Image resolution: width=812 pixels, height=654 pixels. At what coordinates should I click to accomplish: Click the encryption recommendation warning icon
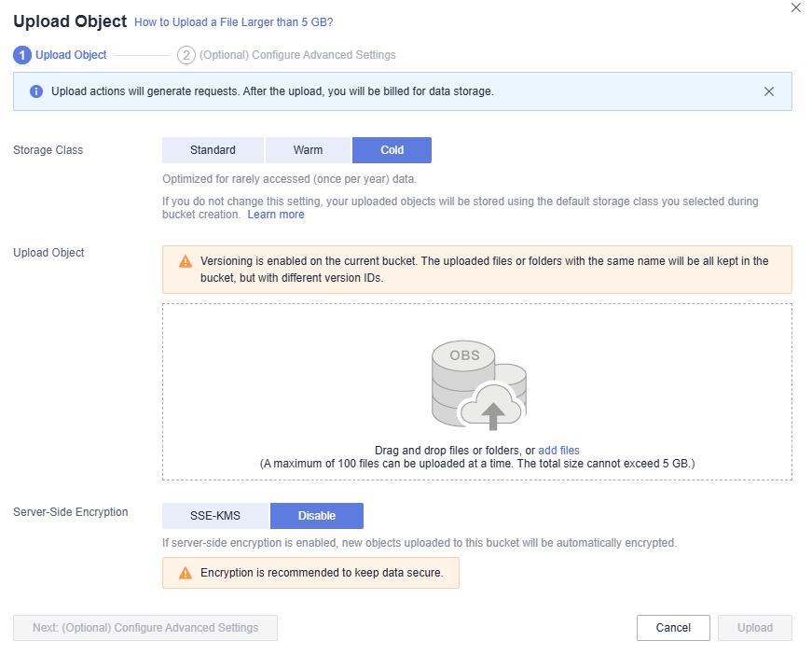tap(186, 573)
